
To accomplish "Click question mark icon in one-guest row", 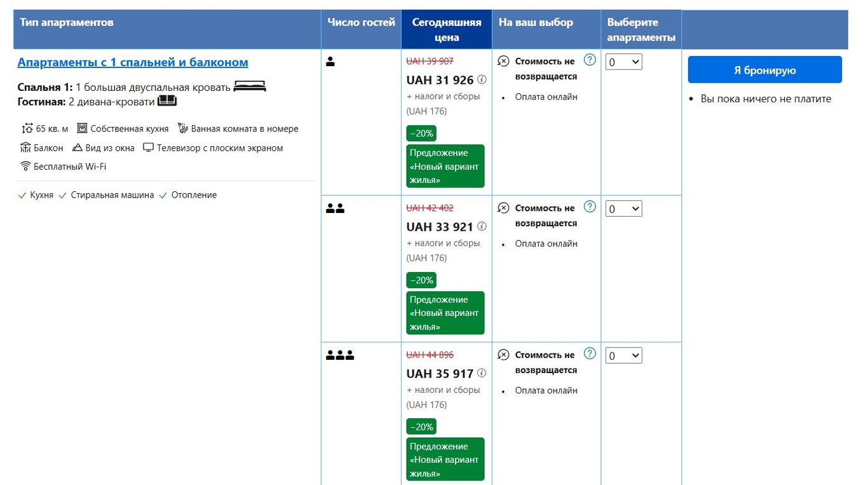I will tap(590, 60).
